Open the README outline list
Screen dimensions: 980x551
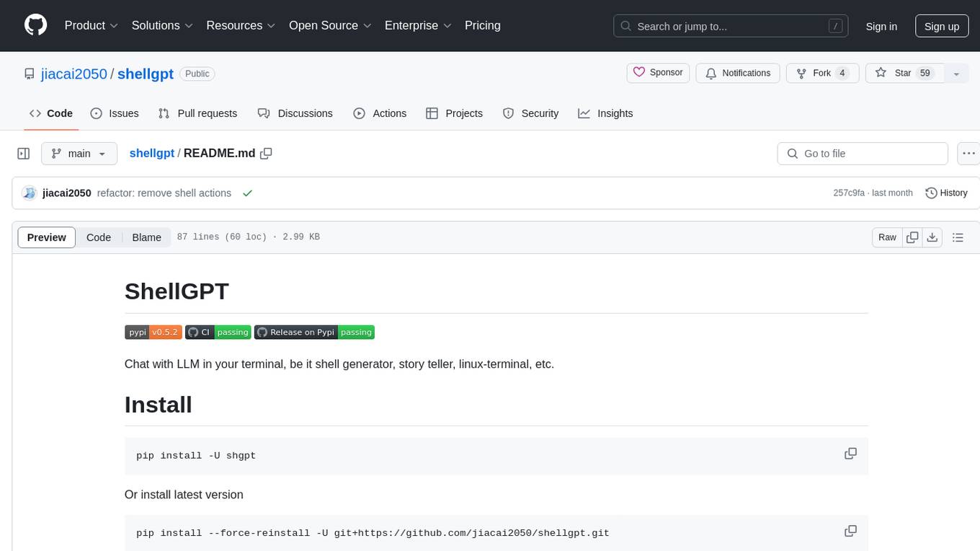point(958,237)
